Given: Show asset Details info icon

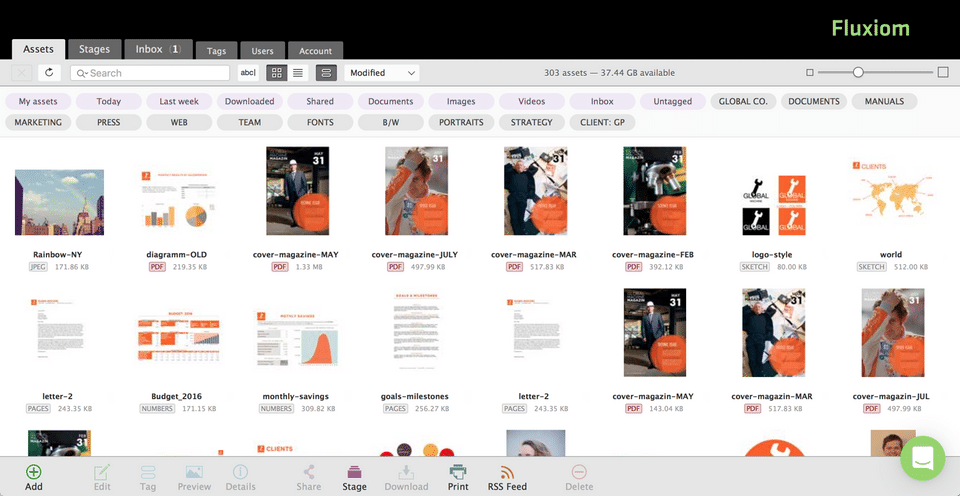Looking at the screenshot, I should click(241, 472).
